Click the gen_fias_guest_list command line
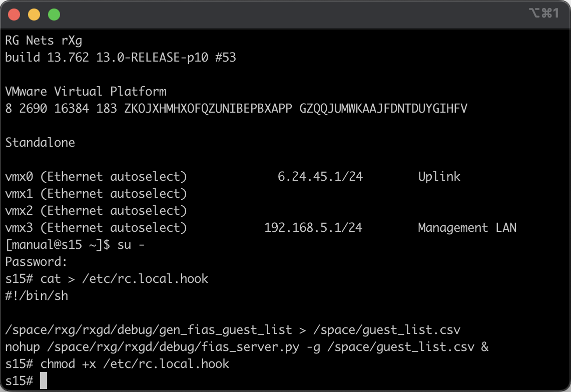 pyautogui.click(x=233, y=330)
